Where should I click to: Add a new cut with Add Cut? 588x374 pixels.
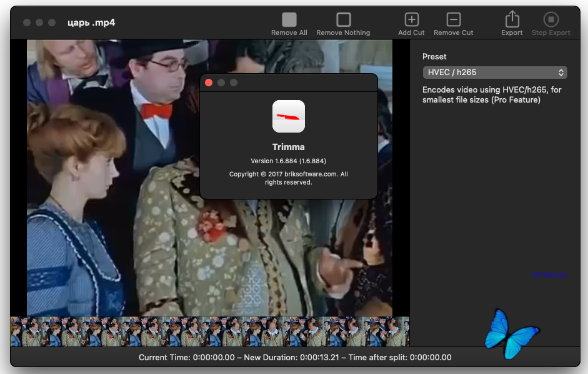(411, 20)
